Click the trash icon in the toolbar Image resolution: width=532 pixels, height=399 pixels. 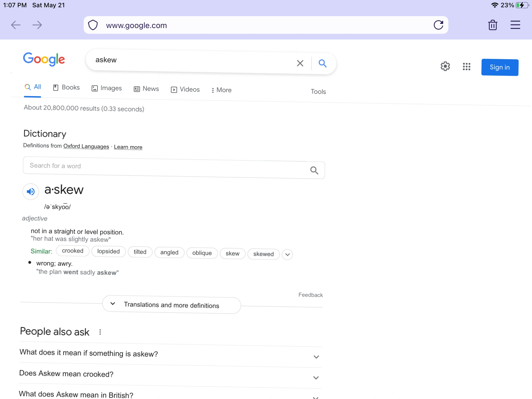pyautogui.click(x=493, y=25)
